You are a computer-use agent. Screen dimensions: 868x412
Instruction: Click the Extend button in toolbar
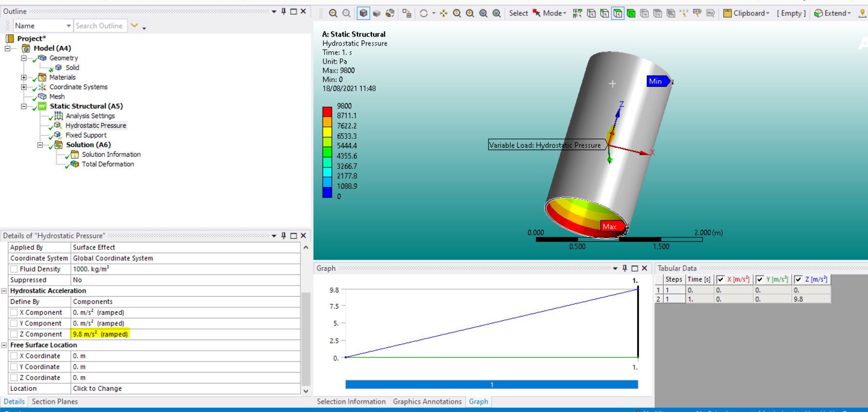pos(832,14)
